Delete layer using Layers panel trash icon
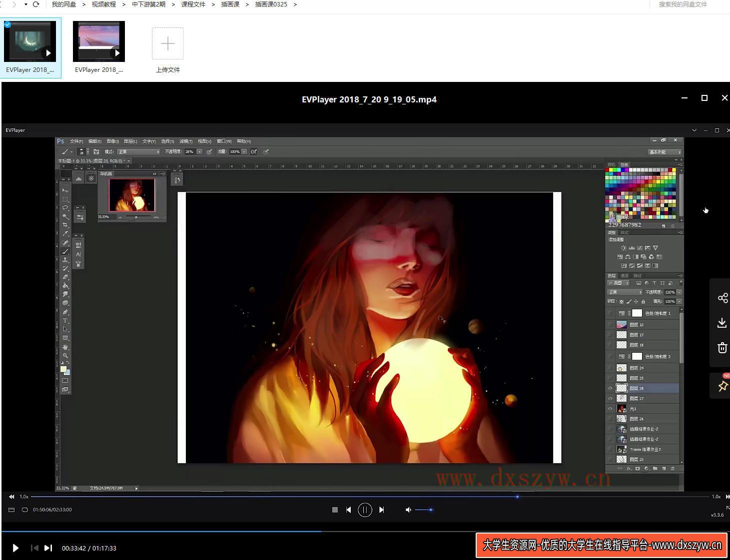 tap(673, 469)
